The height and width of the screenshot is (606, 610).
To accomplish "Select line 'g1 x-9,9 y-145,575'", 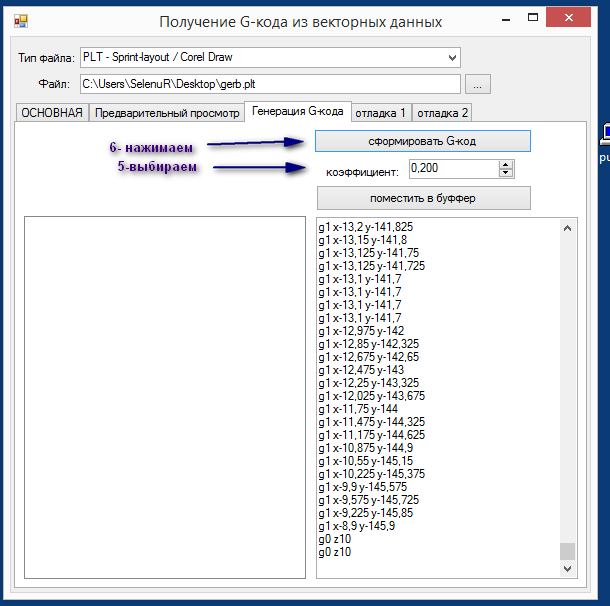I will point(363,487).
